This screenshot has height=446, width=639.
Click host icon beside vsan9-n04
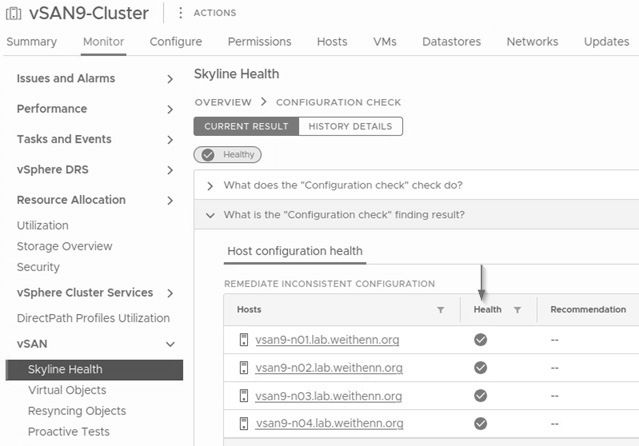click(244, 424)
